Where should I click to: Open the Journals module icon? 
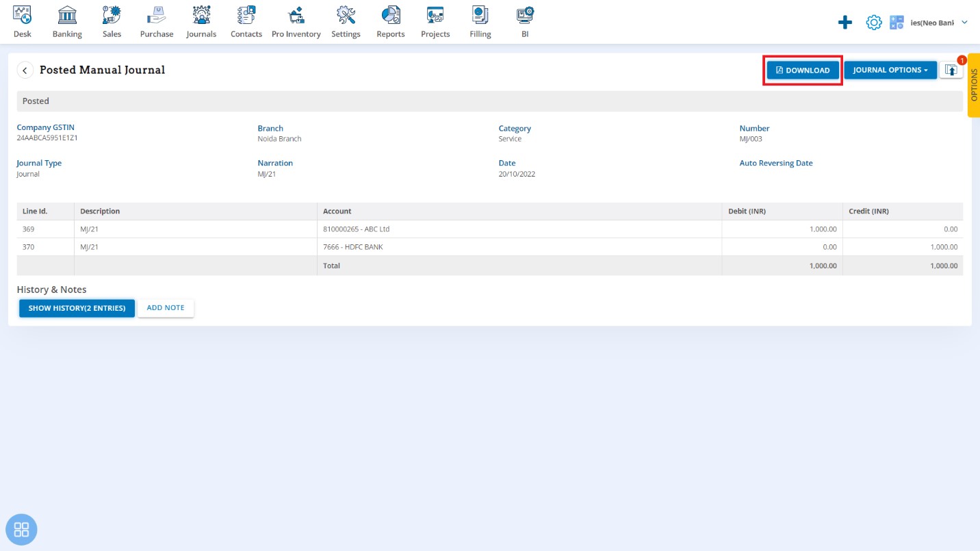pyautogui.click(x=201, y=14)
